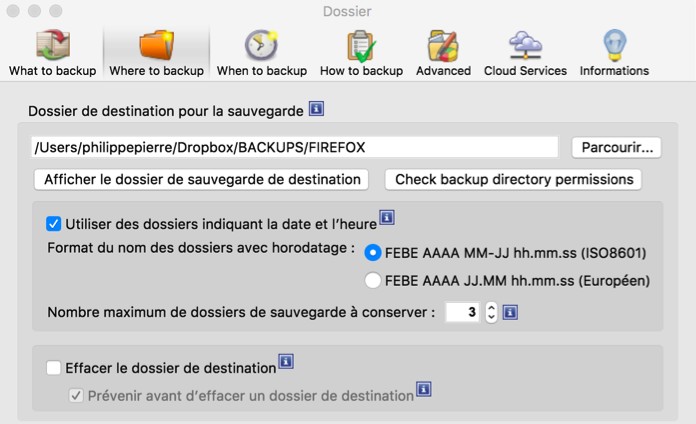Open the How to backup clipboard icon
Screen dimensions: 696x424
pos(361,45)
